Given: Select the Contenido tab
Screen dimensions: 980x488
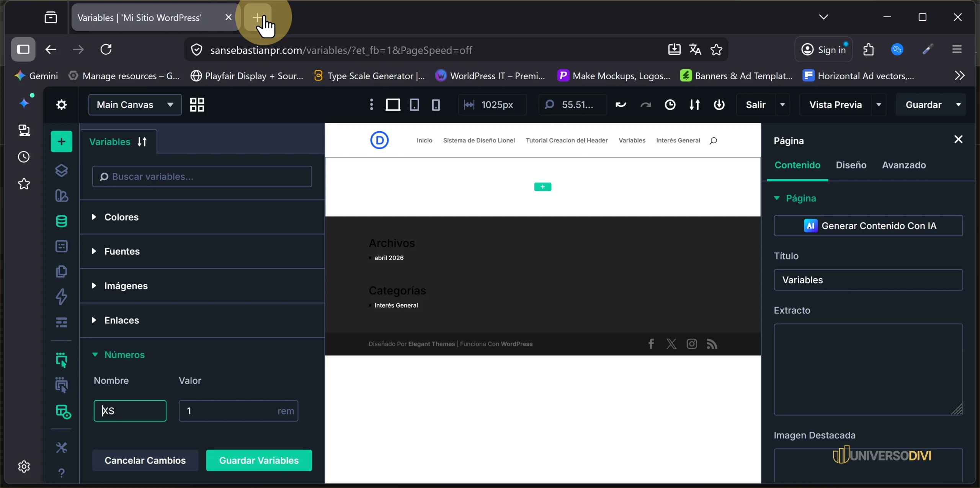Looking at the screenshot, I should point(797,165).
